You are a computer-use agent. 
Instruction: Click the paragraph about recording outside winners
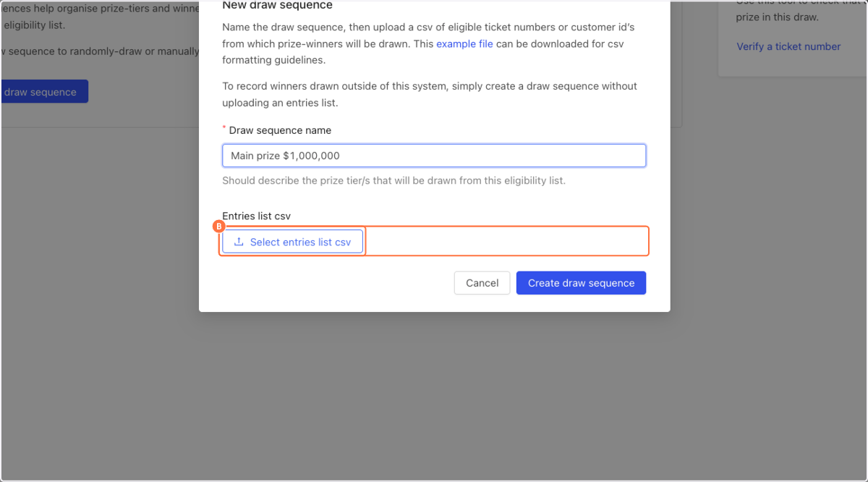click(x=430, y=94)
